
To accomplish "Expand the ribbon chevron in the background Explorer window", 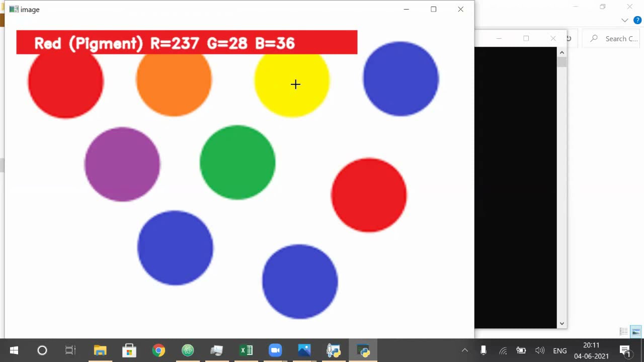I will point(625,20).
